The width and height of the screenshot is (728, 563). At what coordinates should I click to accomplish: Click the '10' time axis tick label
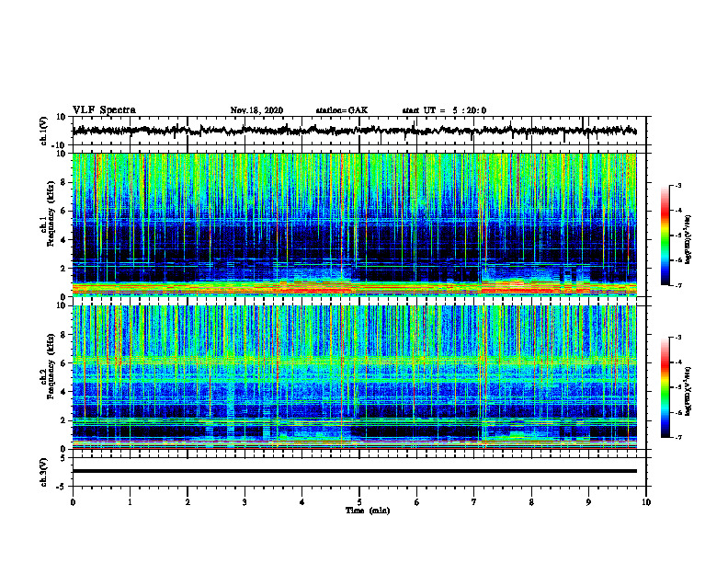[x=646, y=502]
